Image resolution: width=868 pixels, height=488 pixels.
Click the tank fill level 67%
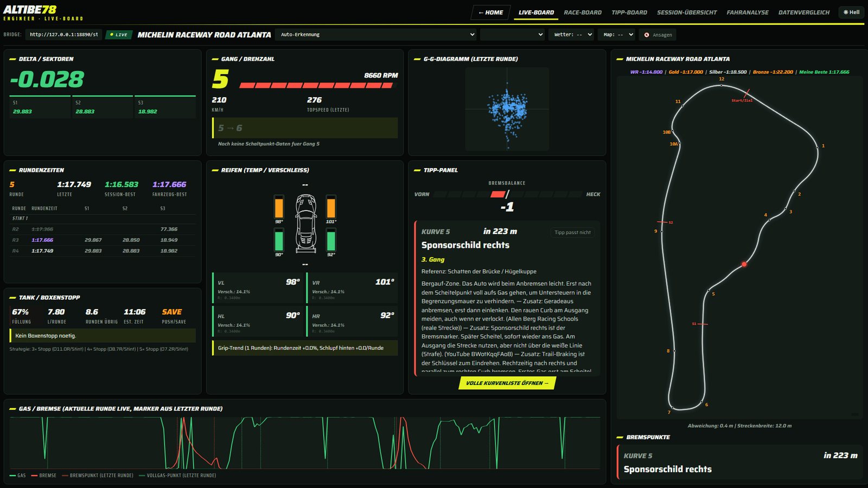coord(20,312)
